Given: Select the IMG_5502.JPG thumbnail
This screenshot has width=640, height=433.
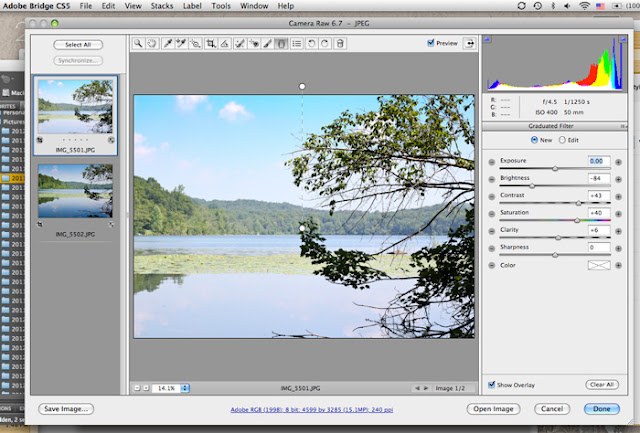Looking at the screenshot, I should point(76,191).
